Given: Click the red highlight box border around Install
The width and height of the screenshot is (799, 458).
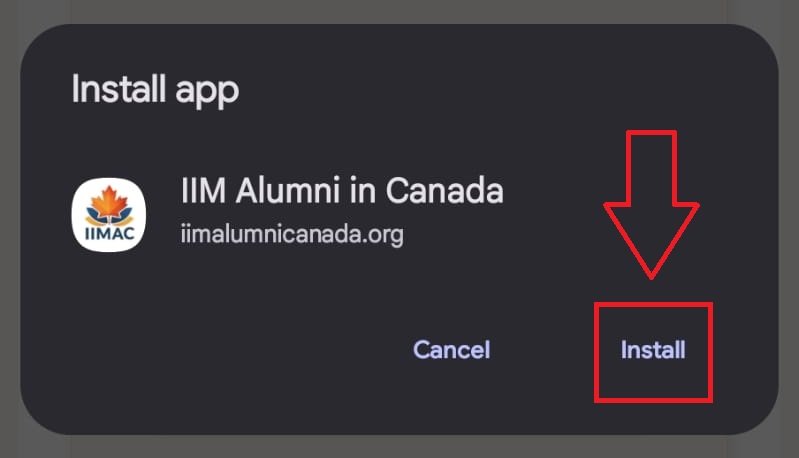Looking at the screenshot, I should (597, 350).
